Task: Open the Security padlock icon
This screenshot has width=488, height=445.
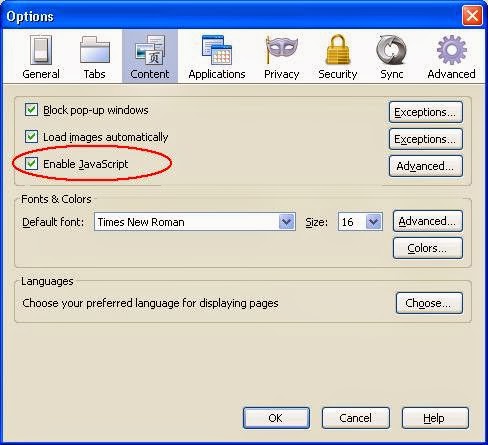Action: point(338,49)
